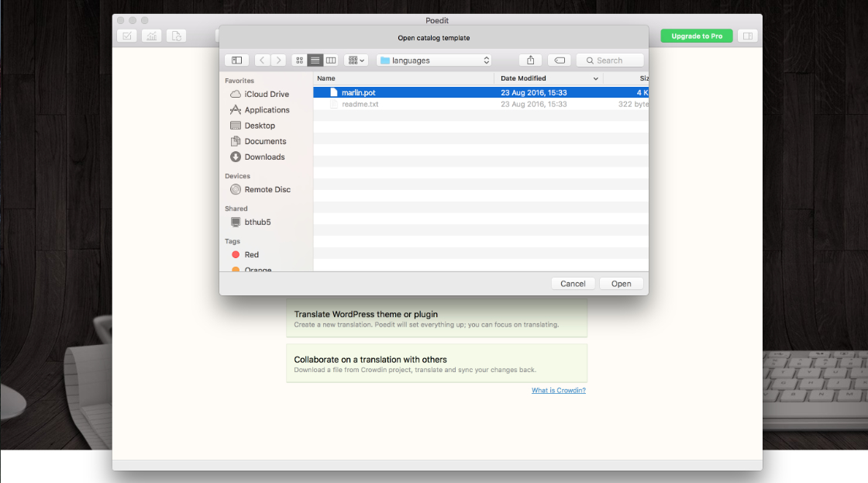868x483 pixels.
Task: Switch file dialog to icon view
Action: 299,60
